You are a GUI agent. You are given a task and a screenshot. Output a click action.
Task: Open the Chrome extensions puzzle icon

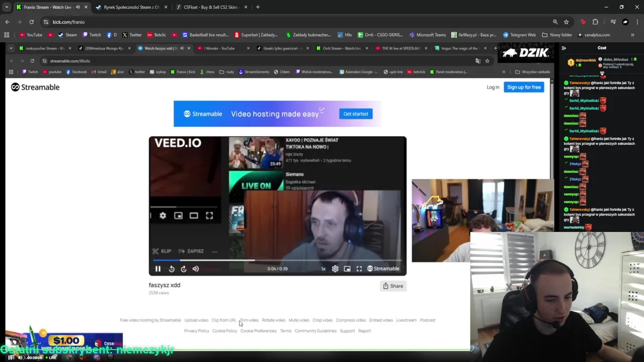click(x=595, y=22)
